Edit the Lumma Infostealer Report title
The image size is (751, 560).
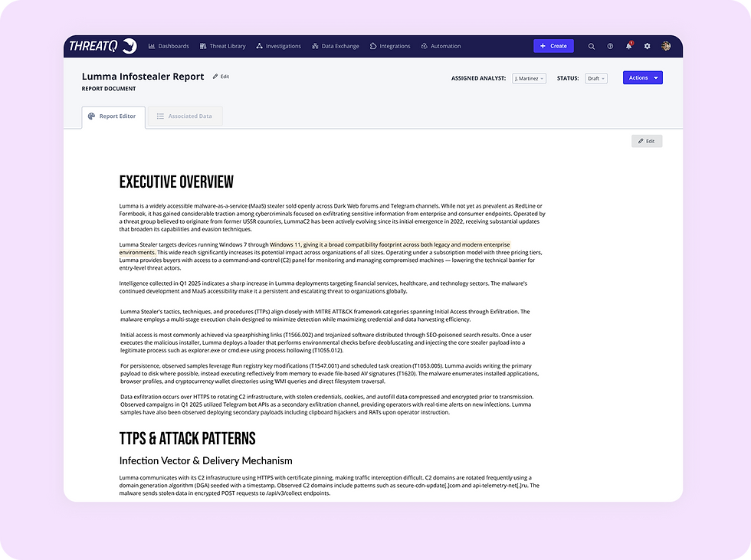pos(221,77)
